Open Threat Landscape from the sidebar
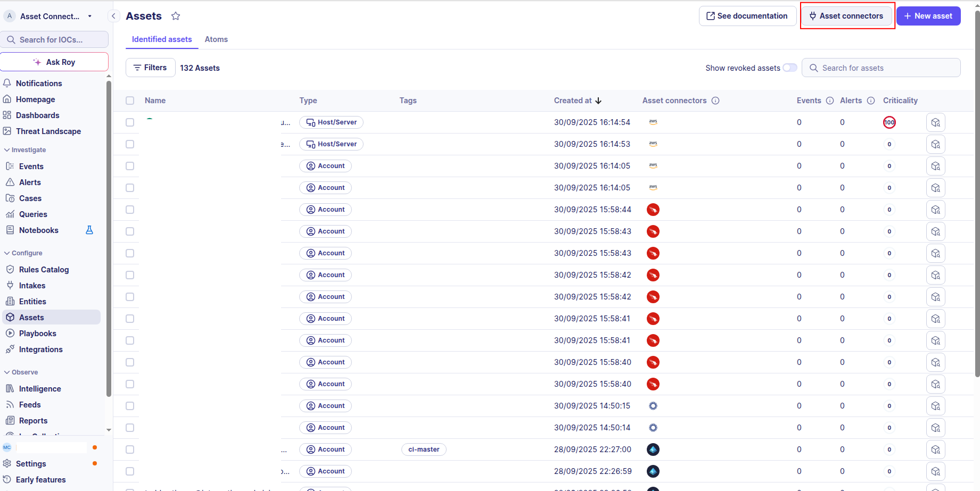The width and height of the screenshot is (980, 491). pyautogui.click(x=48, y=131)
